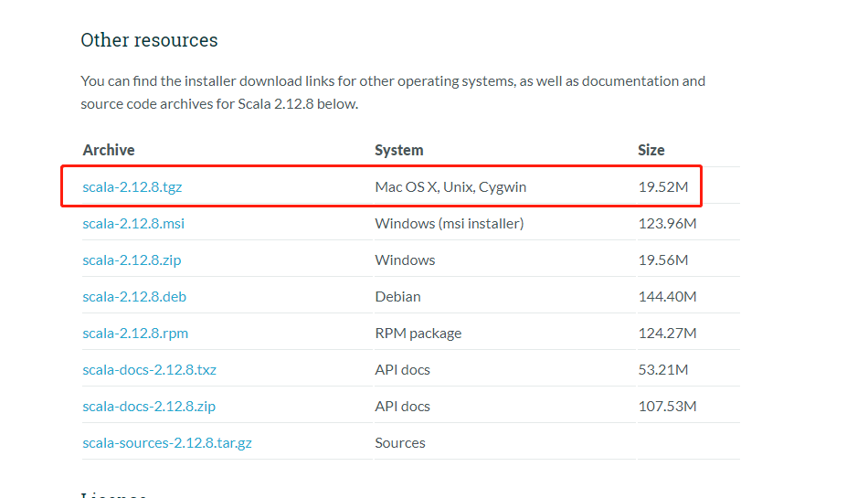868x498 pixels.
Task: Select the 19.56M size value
Action: point(663,260)
